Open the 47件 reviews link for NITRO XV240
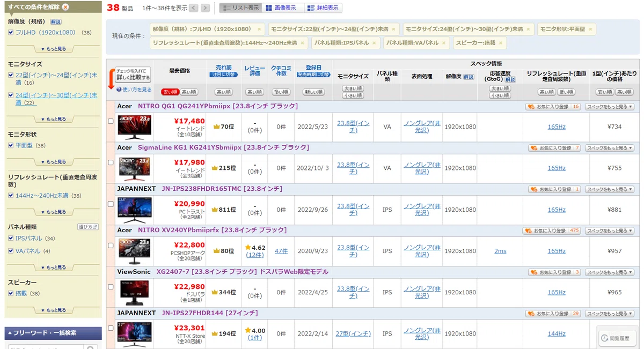The height and width of the screenshot is (349, 644). point(281,251)
